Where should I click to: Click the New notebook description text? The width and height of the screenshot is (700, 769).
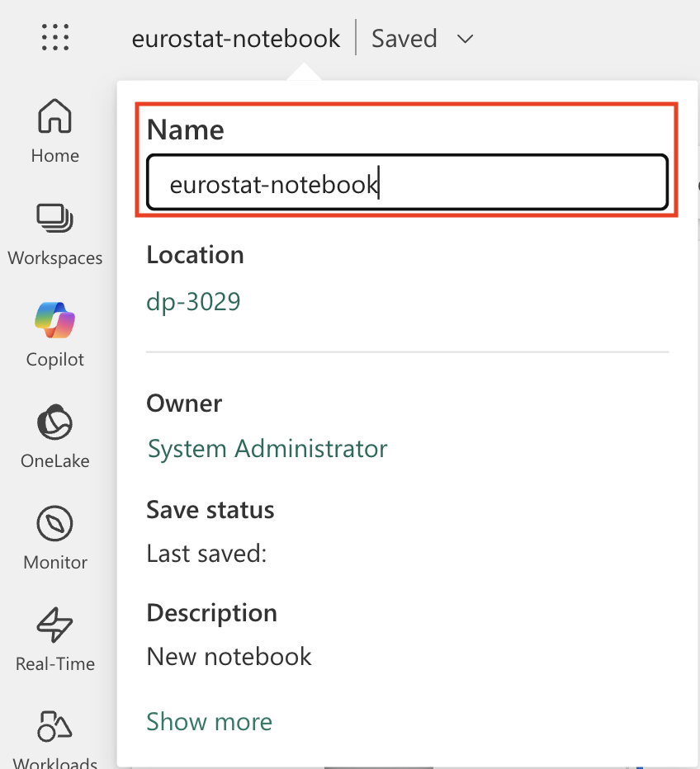click(x=229, y=656)
